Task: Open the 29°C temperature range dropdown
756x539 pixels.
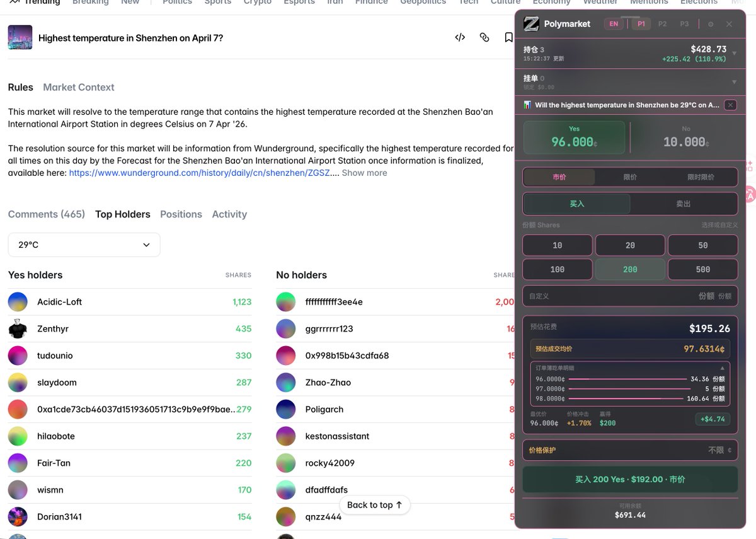Action: pos(84,245)
